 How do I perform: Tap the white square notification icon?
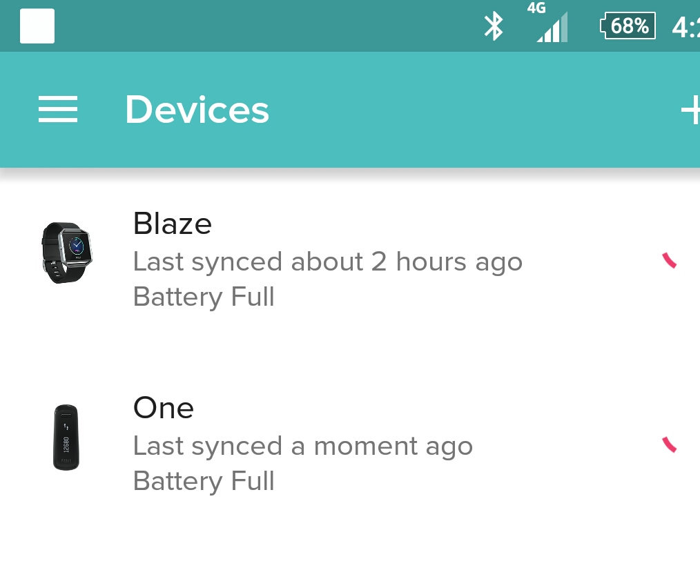(37, 27)
